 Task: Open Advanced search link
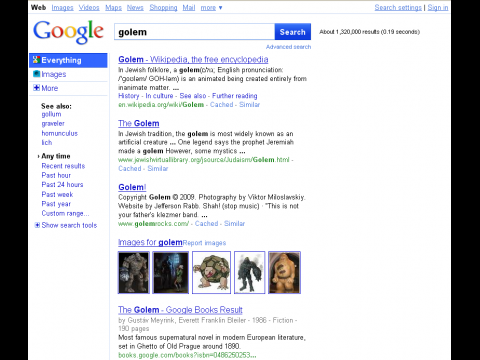[x=288, y=47]
